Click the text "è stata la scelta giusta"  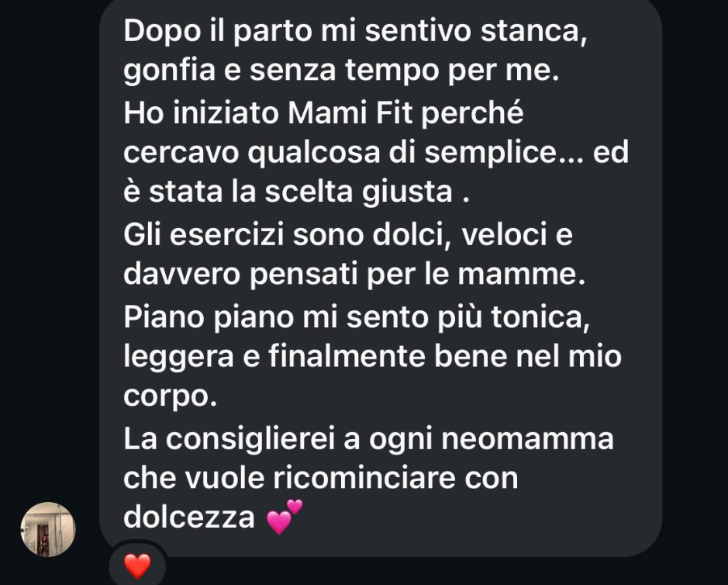coord(288,193)
